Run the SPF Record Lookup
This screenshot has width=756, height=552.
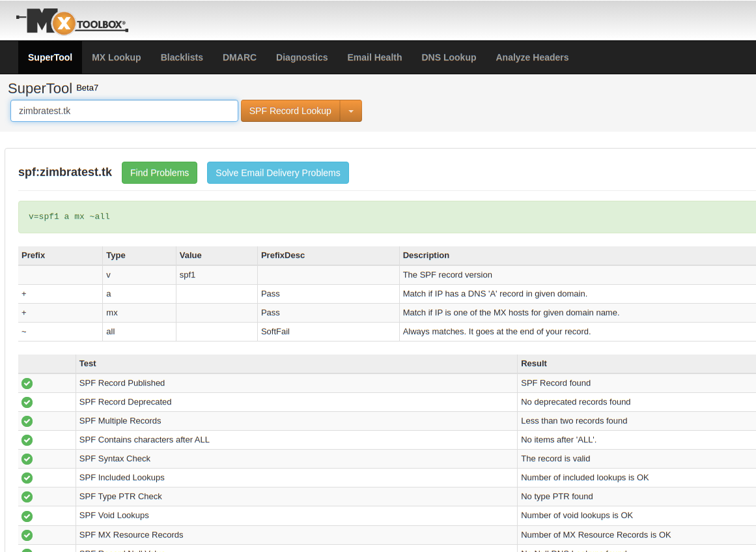click(290, 111)
